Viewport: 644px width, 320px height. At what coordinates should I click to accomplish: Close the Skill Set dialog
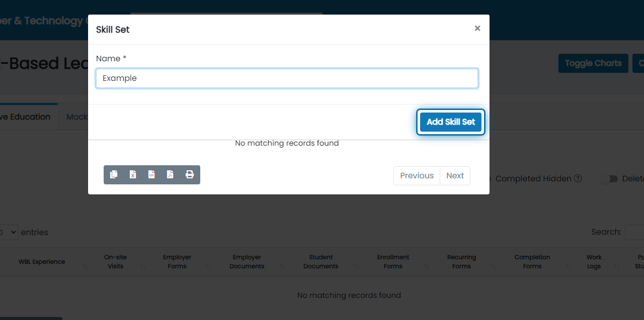point(477,29)
